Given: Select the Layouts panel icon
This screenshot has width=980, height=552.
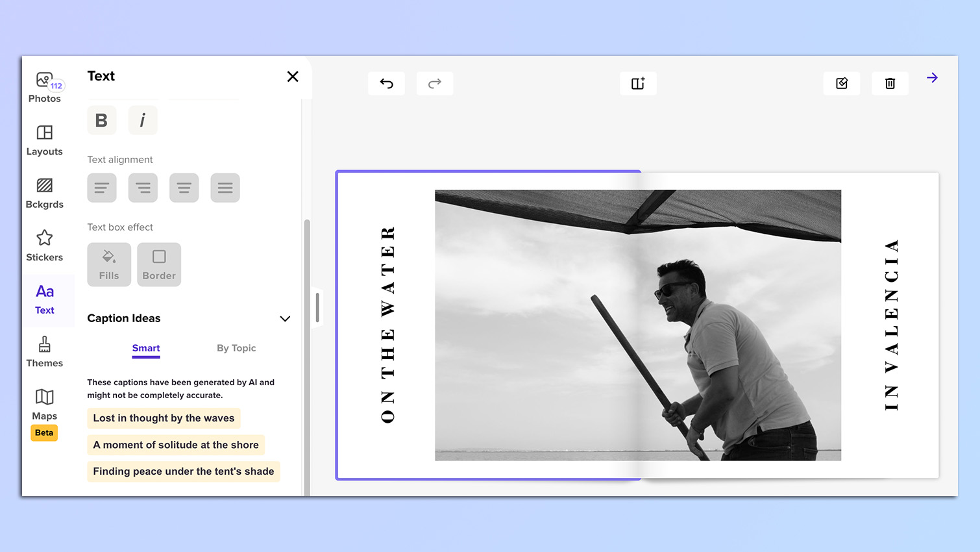Looking at the screenshot, I should coord(44,138).
